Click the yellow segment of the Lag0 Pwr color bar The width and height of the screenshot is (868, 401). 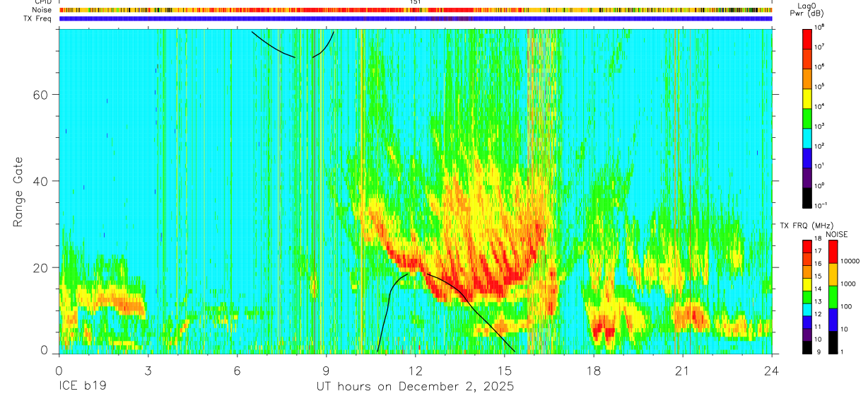pyautogui.click(x=807, y=98)
